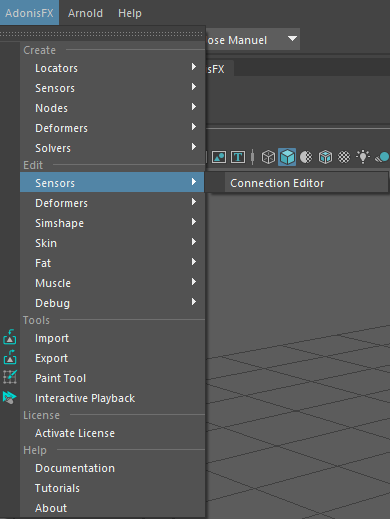Toggle use all lights bulb icon
Image resolution: width=390 pixels, height=519 pixels.
pos(363,157)
